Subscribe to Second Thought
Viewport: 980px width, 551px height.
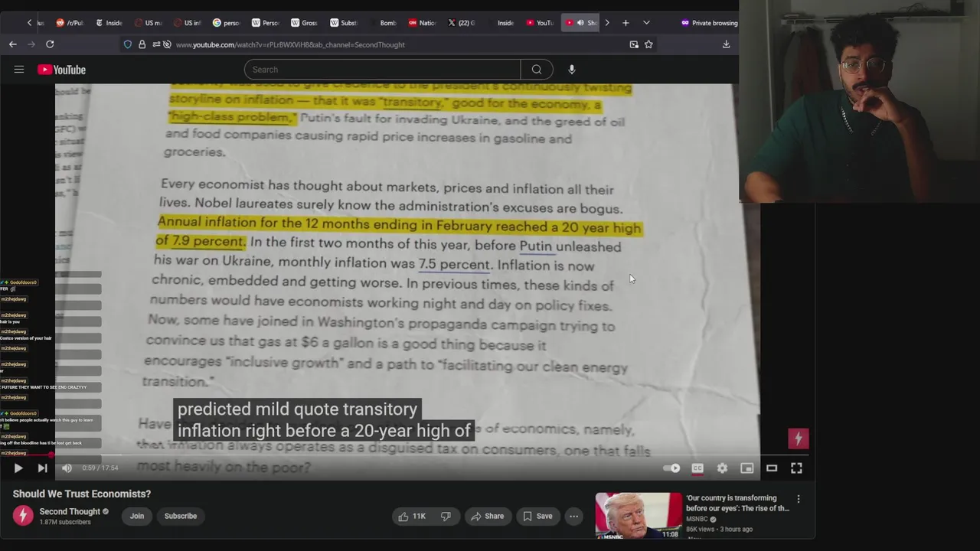[x=181, y=517]
